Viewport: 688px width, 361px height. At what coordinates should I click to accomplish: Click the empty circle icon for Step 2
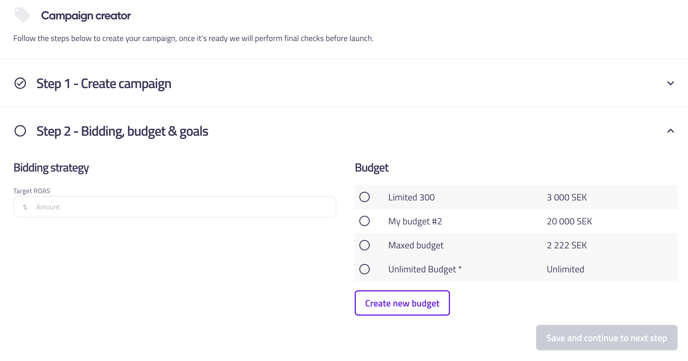click(20, 131)
